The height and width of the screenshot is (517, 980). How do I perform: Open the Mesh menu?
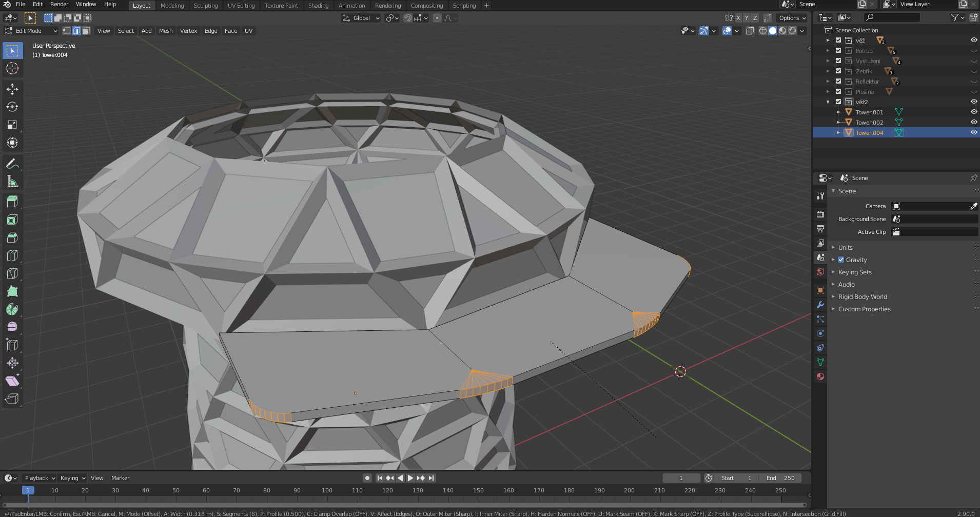point(165,31)
